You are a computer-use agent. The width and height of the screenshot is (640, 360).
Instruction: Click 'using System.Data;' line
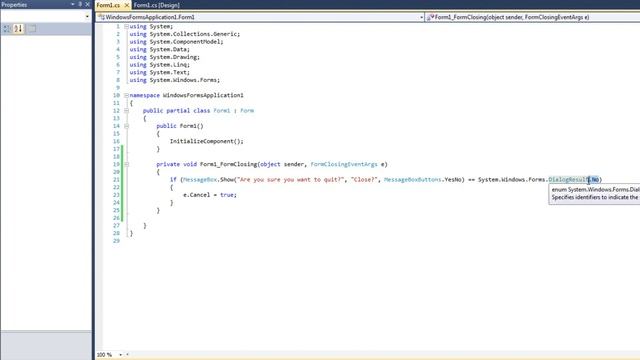[x=160, y=49]
